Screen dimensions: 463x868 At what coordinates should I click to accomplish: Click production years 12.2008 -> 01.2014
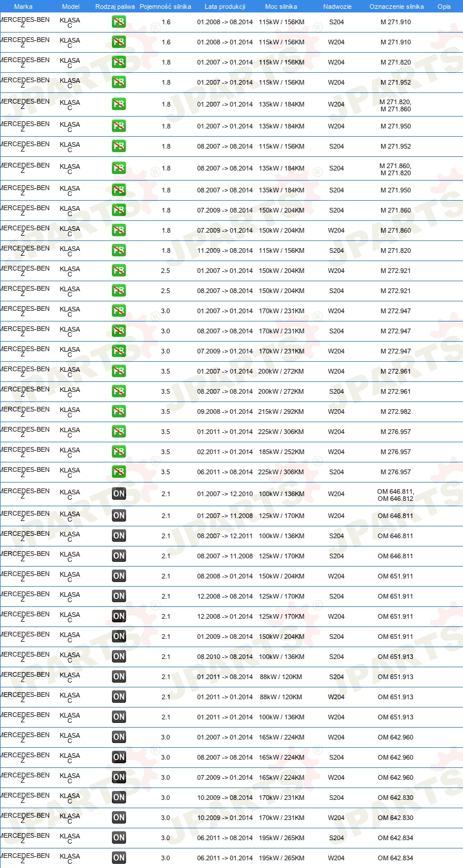(x=225, y=616)
